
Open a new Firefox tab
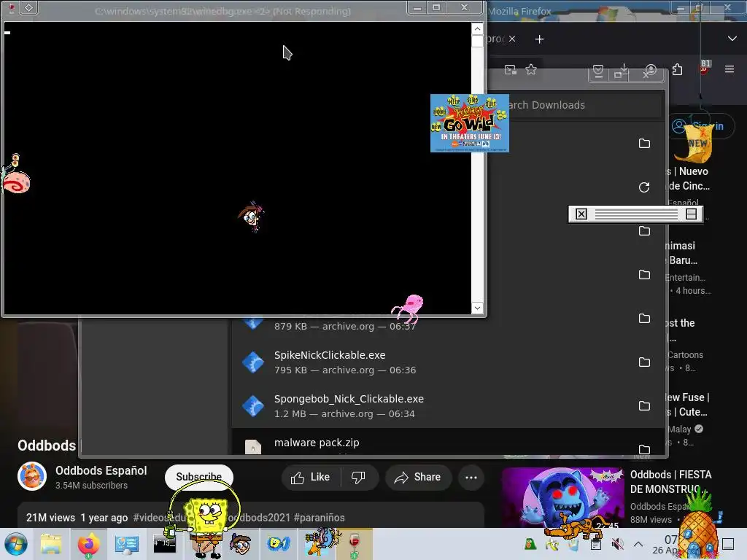(539, 39)
